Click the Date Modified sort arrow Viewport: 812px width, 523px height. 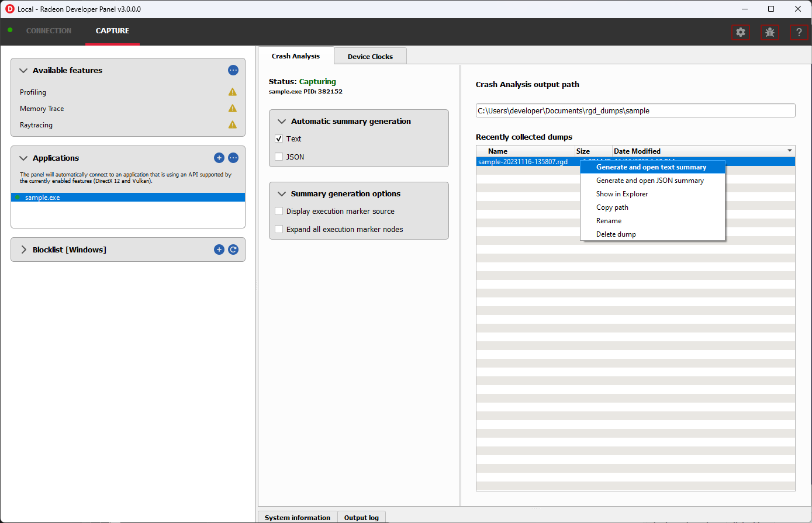tap(790, 151)
